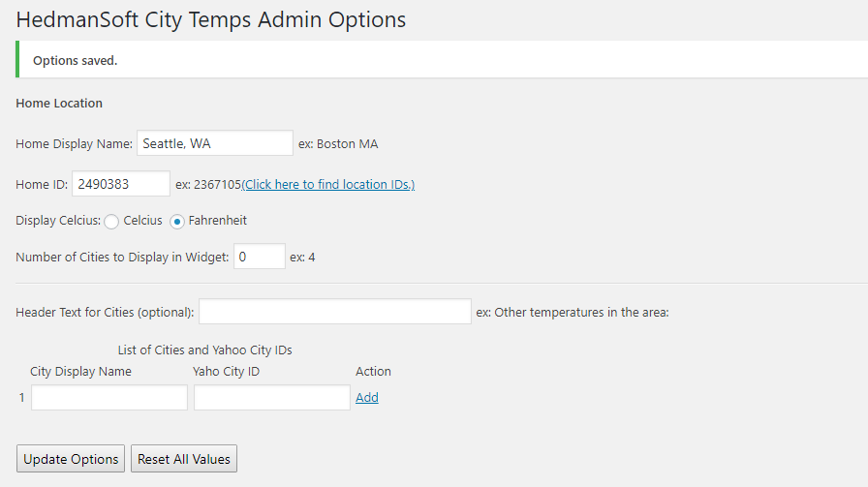This screenshot has height=487, width=868.
Task: Click the Yaho City ID column header
Action: [x=226, y=372]
